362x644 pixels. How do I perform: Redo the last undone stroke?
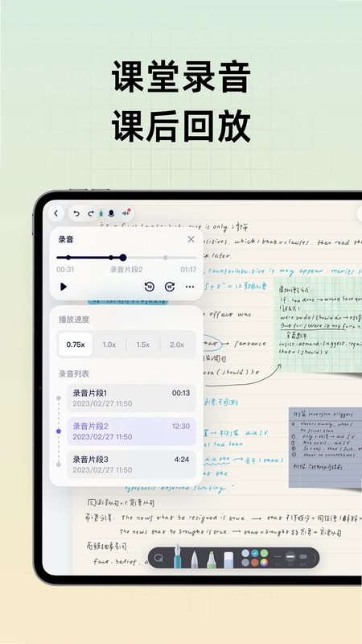91,213
